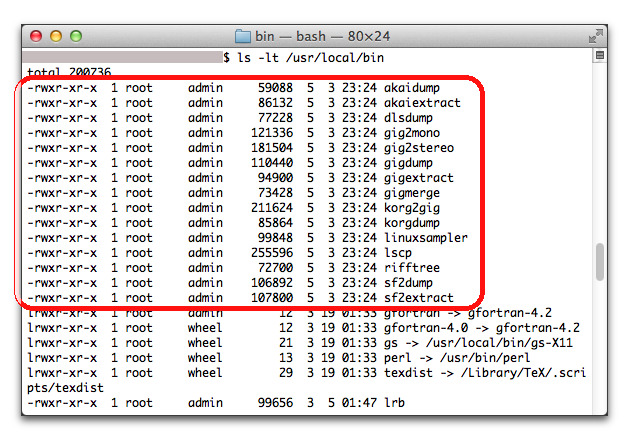Click the korg2gig file name

[413, 208]
